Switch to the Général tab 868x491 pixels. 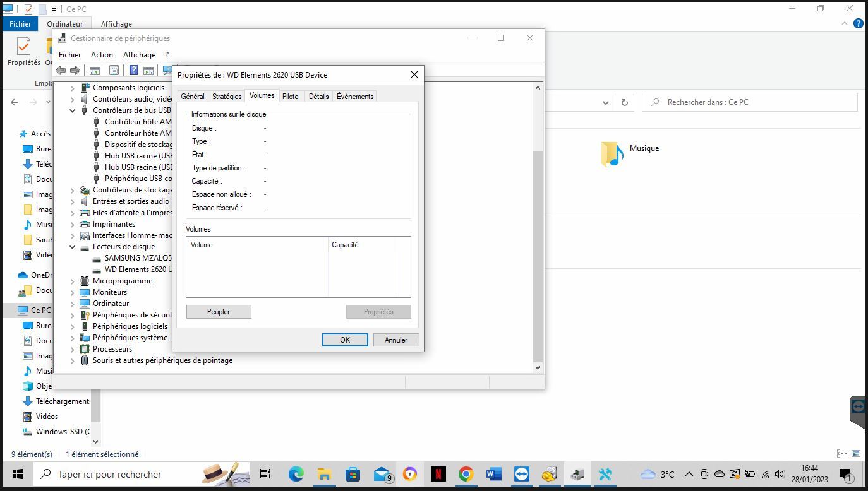(x=193, y=97)
